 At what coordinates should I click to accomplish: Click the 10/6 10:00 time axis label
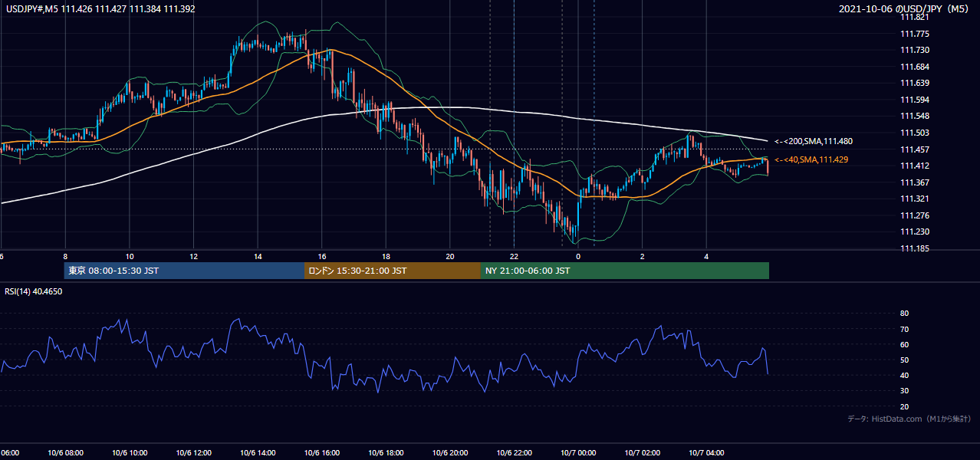tap(130, 453)
